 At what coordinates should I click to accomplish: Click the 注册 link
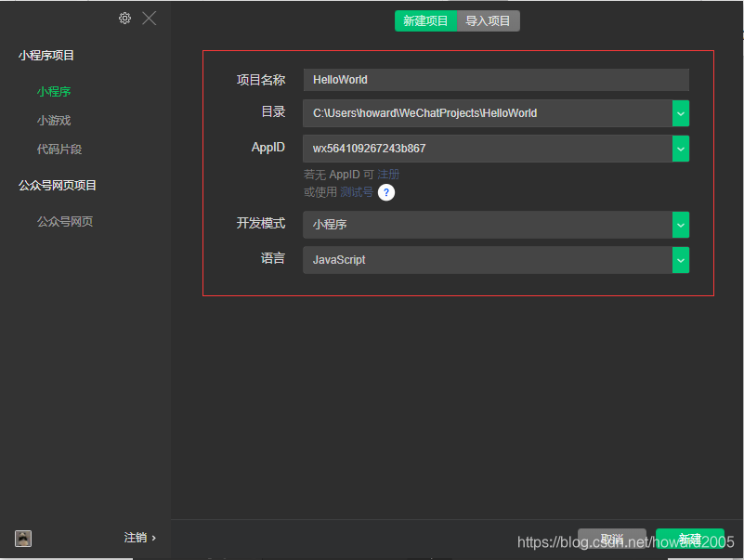[388, 175]
